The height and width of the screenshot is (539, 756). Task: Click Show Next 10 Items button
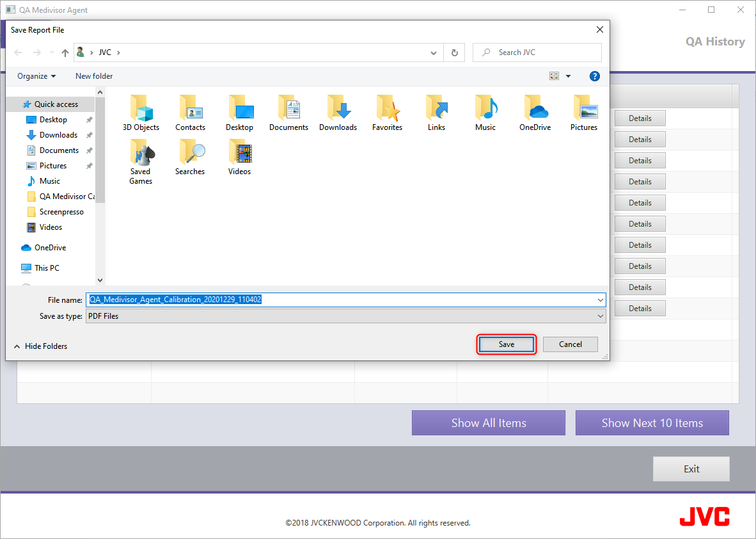652,423
